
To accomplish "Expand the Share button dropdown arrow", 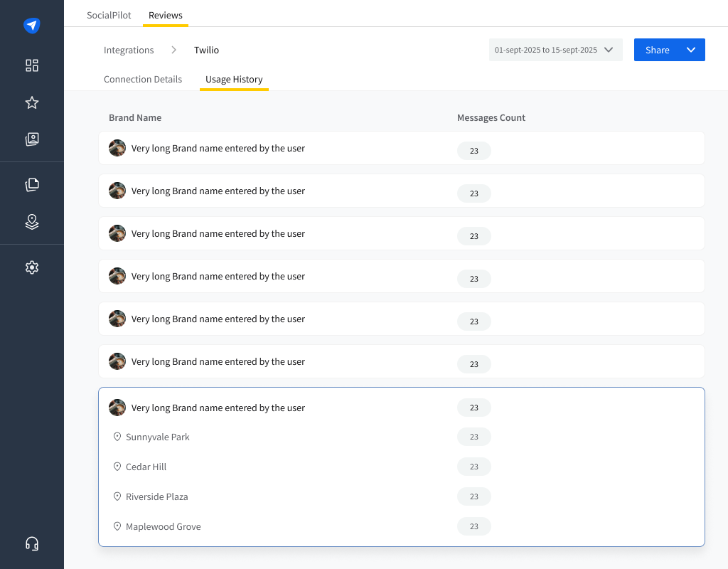I will pyautogui.click(x=691, y=50).
